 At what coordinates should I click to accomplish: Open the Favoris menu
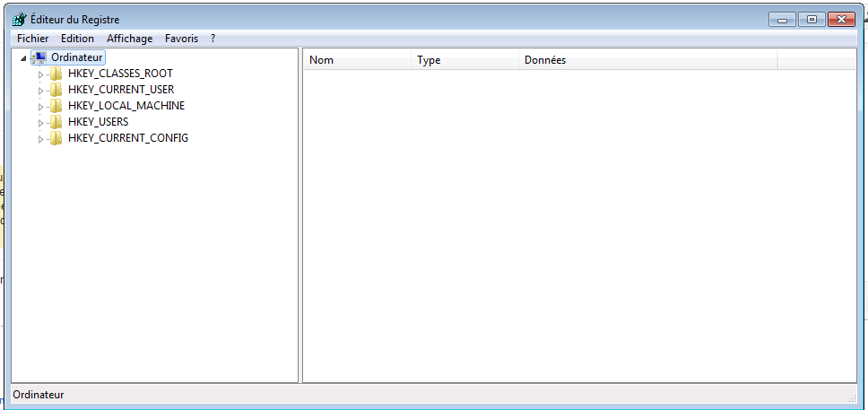(181, 39)
